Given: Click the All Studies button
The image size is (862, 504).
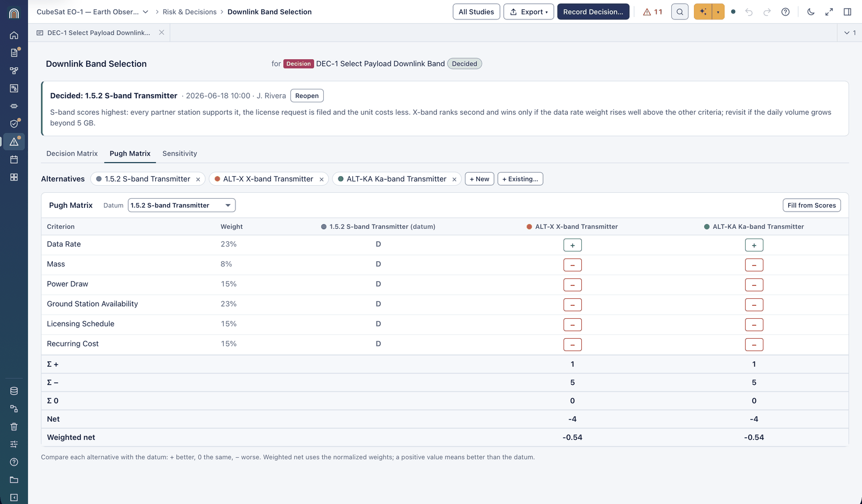Looking at the screenshot, I should click(476, 12).
